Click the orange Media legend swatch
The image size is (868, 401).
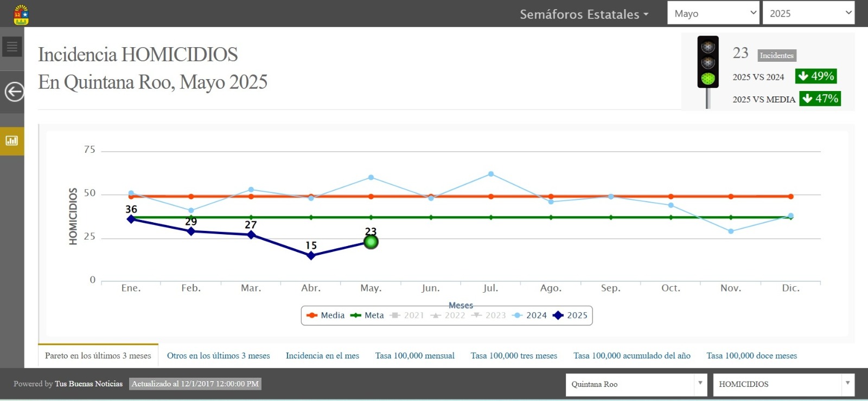pyautogui.click(x=312, y=315)
